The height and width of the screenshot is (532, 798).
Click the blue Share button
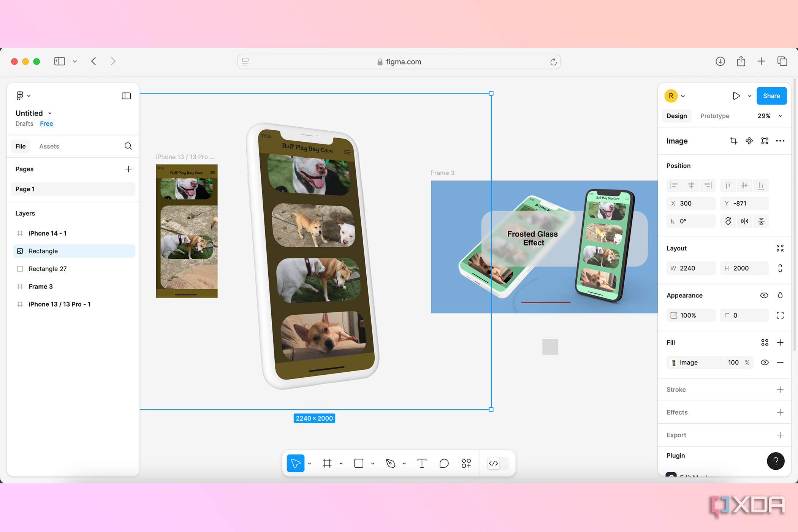(x=771, y=96)
